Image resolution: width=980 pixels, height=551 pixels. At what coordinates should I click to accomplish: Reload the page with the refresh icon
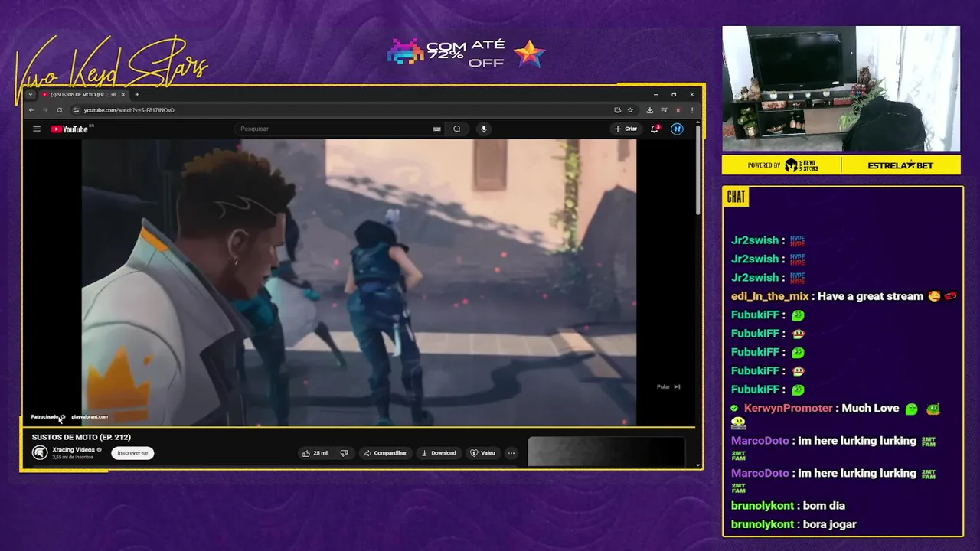tap(59, 110)
